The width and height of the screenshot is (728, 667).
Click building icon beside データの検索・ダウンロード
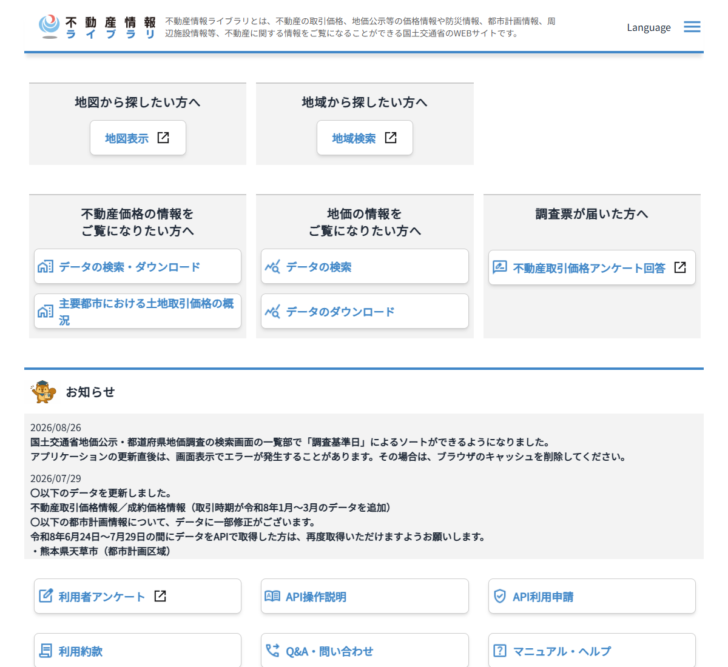46,266
